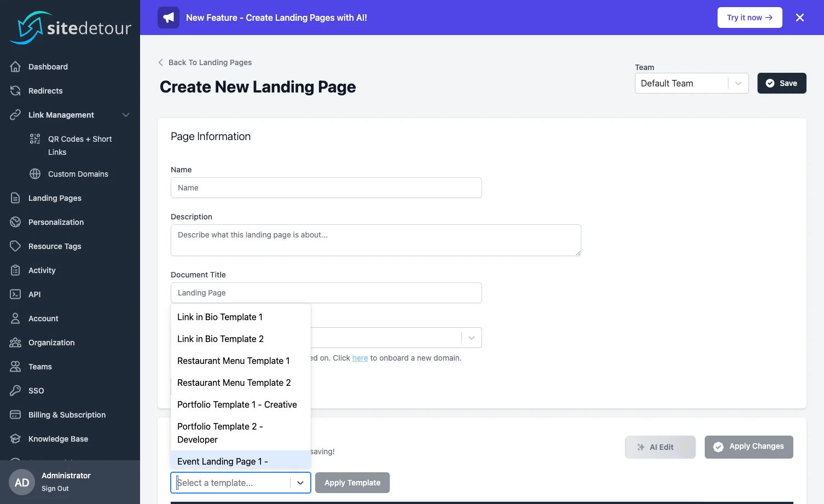The image size is (824, 504).
Task: Click the here link to onboard a domain
Action: pyautogui.click(x=360, y=358)
